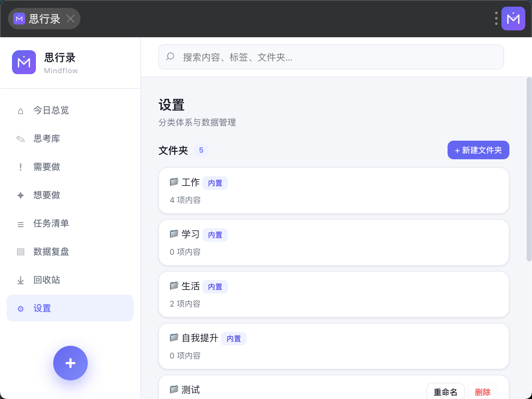Click the home icon for 今日总览
Screen dimensions: 532x399
click(21, 111)
